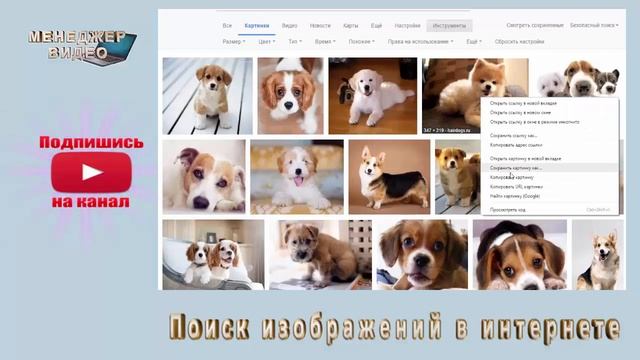Open the 'Карты' tab
This screenshot has height=360, width=640.
(x=351, y=26)
